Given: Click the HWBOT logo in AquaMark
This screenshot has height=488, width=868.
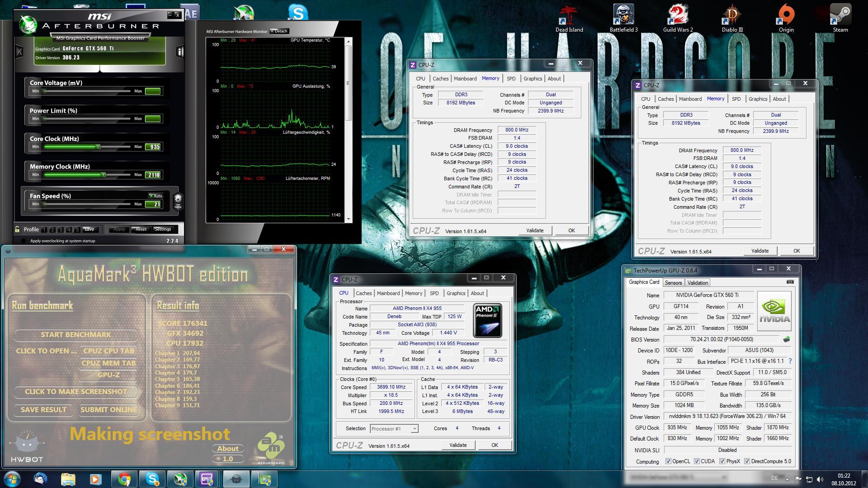Looking at the screenshot, I should tap(28, 447).
